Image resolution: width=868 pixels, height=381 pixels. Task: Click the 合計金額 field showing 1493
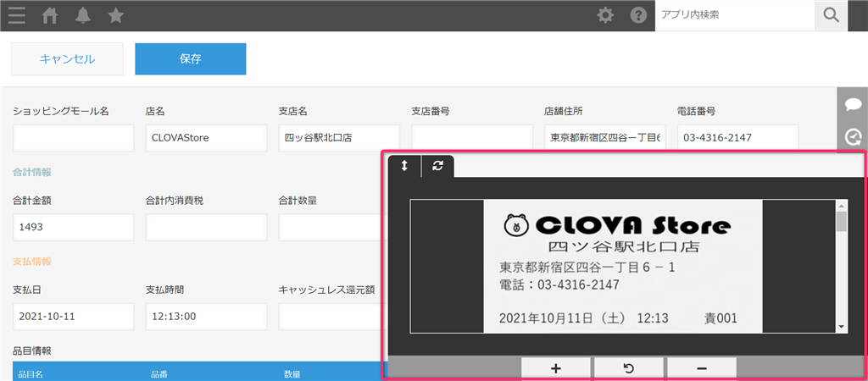(x=74, y=227)
